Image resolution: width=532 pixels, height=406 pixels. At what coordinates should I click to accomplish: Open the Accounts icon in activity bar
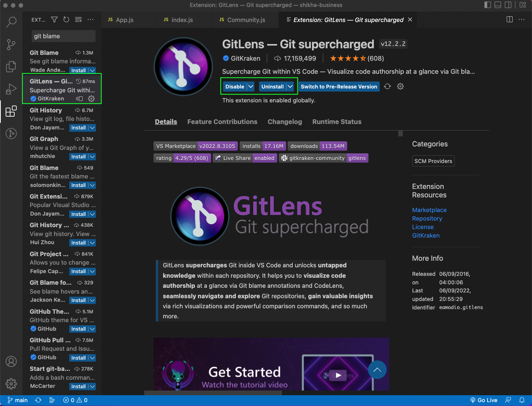[11, 362]
